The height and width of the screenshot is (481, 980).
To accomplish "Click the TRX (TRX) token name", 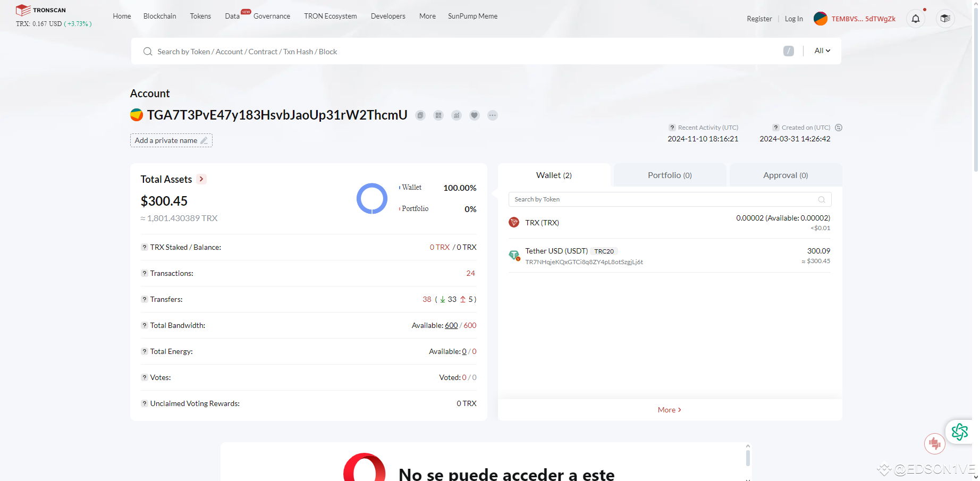I will tap(542, 223).
